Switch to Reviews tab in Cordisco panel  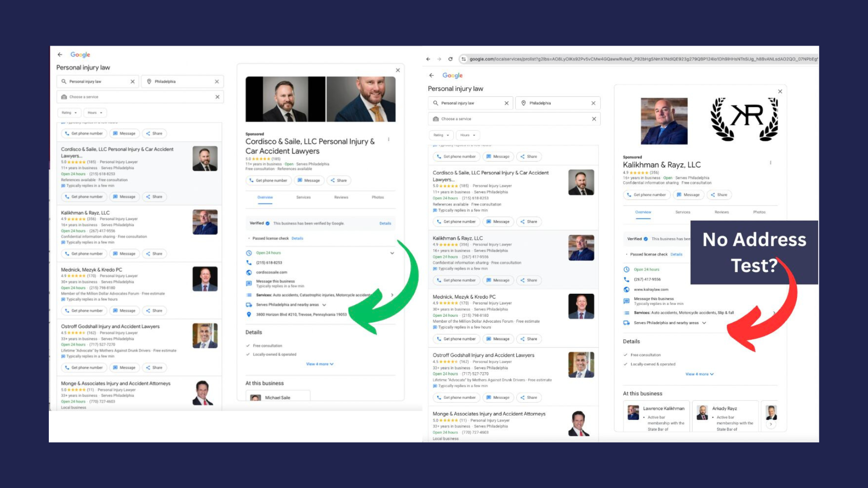click(341, 197)
